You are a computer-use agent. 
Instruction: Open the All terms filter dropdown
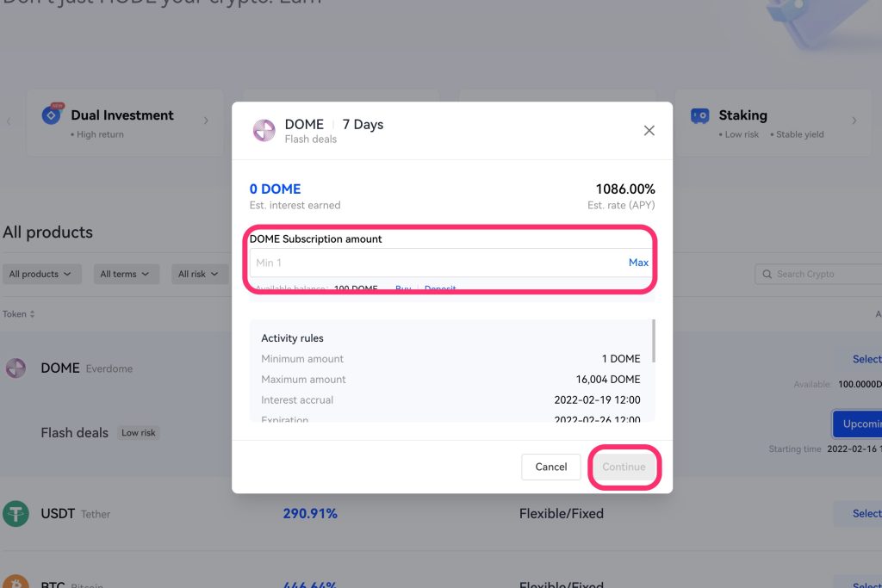[x=124, y=275]
